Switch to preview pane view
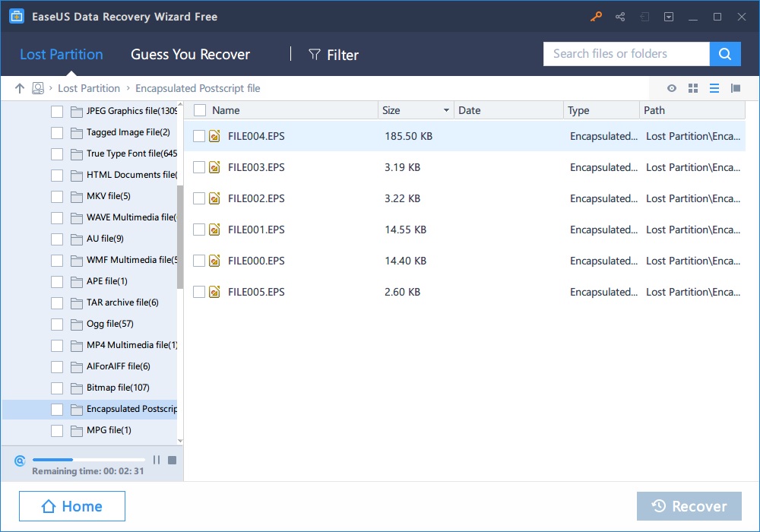 735,88
